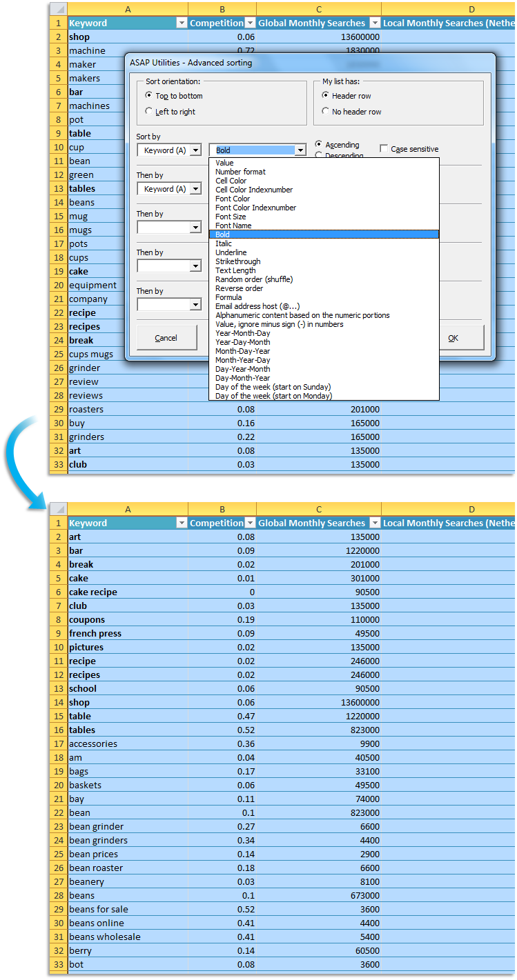The image size is (517, 980).
Task: Pick Cell Color in the dropdown list
Action: point(324,181)
